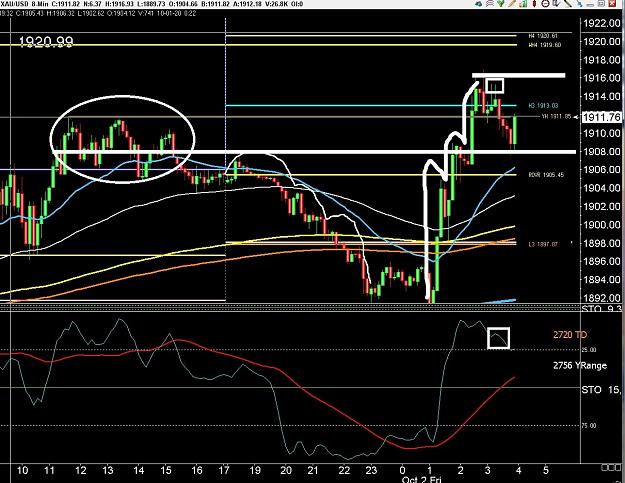
Task: Click the double arrows toolbar icon
Action: pyautogui.click(x=556, y=4)
